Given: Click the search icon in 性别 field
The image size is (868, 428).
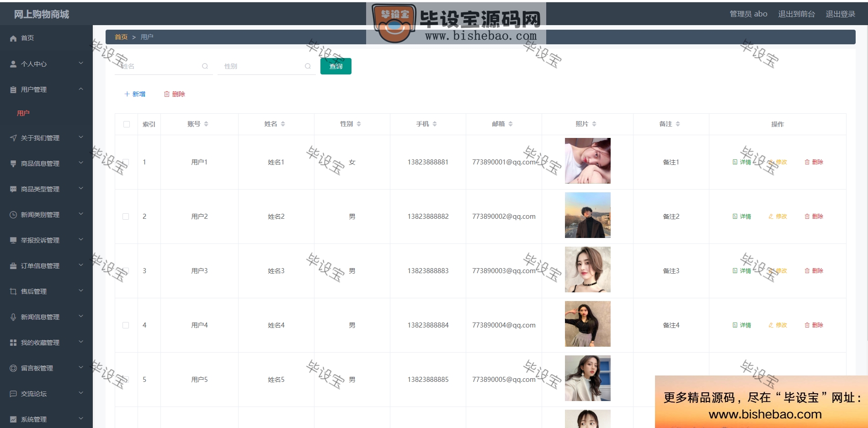Looking at the screenshot, I should (x=308, y=66).
